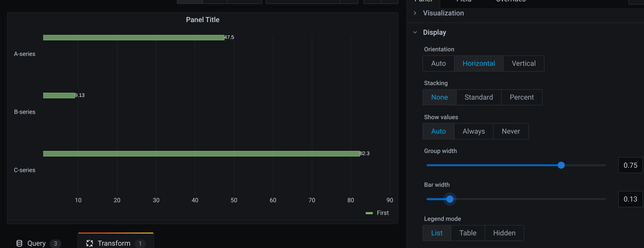
Task: Click the 82.3 value label
Action: click(x=365, y=153)
